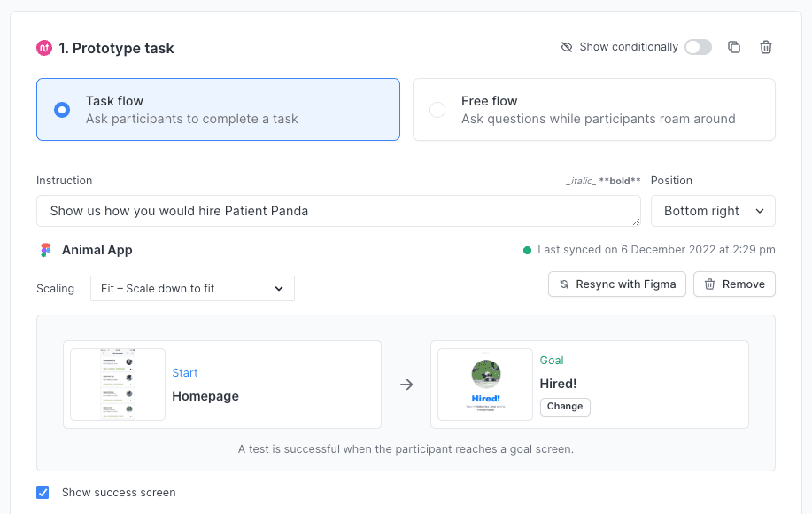The height and width of the screenshot is (514, 812).
Task: Select the Task flow option
Action: pos(60,108)
